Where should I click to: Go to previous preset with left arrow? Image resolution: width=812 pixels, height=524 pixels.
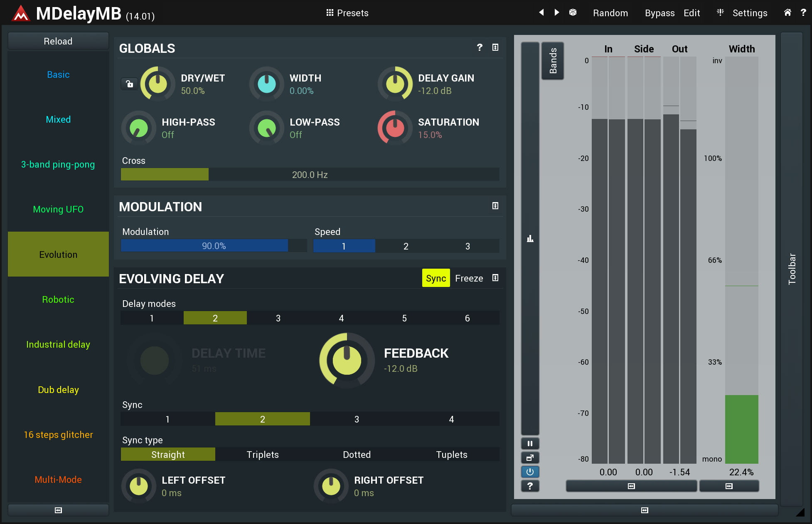click(x=541, y=12)
